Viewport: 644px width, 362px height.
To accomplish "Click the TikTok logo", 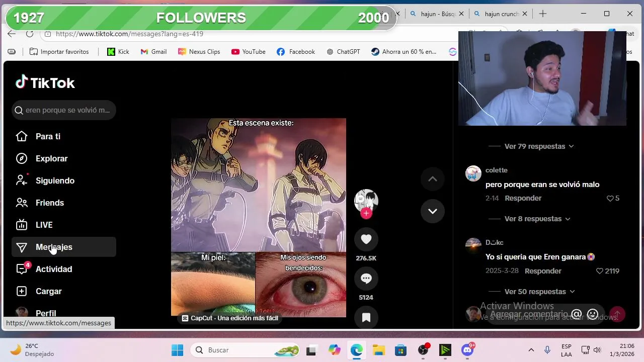I will [x=45, y=82].
